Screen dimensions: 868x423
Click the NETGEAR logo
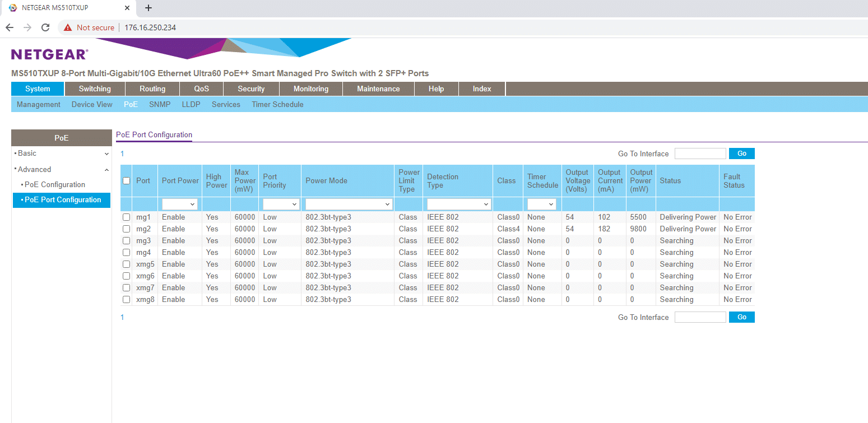pyautogui.click(x=49, y=54)
